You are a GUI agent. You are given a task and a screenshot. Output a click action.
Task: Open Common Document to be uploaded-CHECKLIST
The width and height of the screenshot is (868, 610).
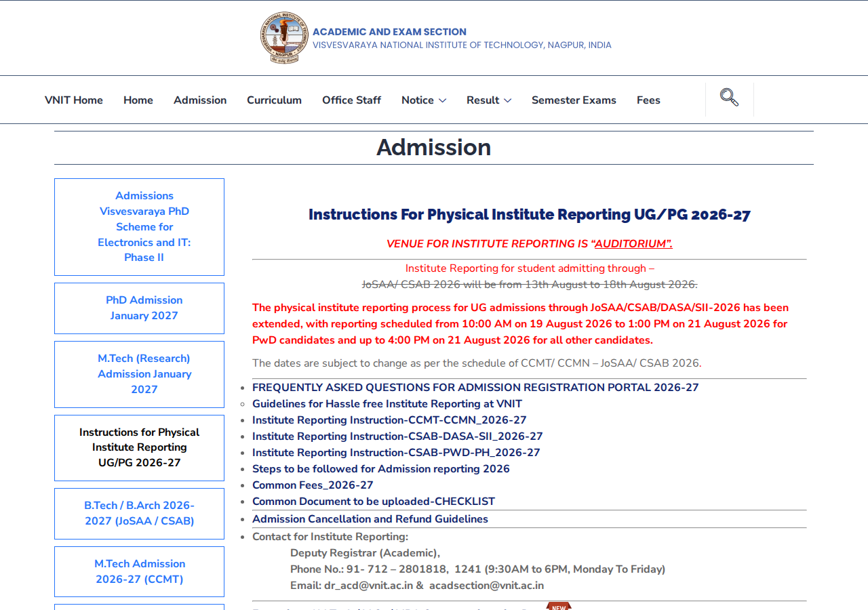[374, 502]
